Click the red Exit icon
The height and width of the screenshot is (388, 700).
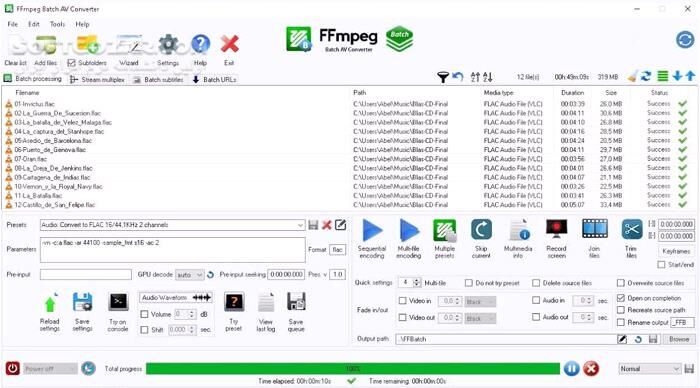229,44
